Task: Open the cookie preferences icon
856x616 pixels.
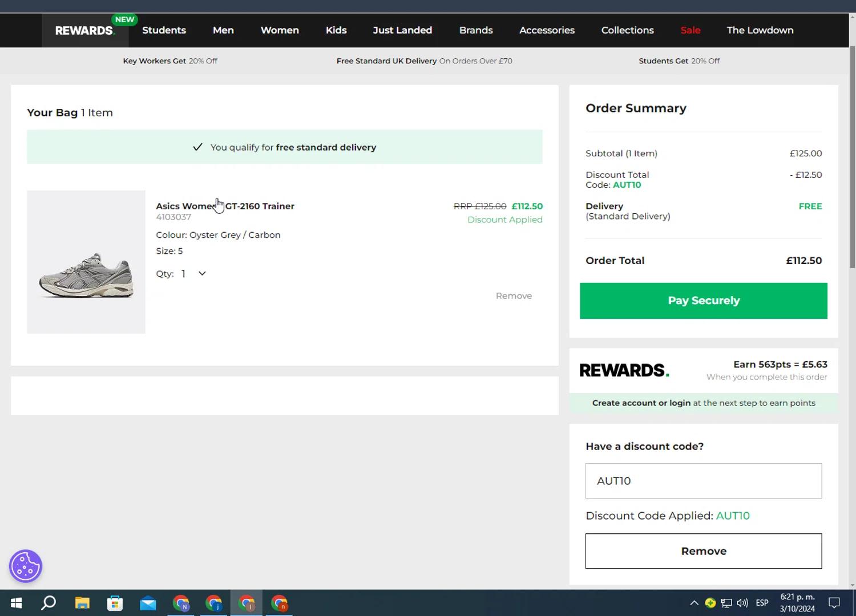Action: tap(26, 566)
